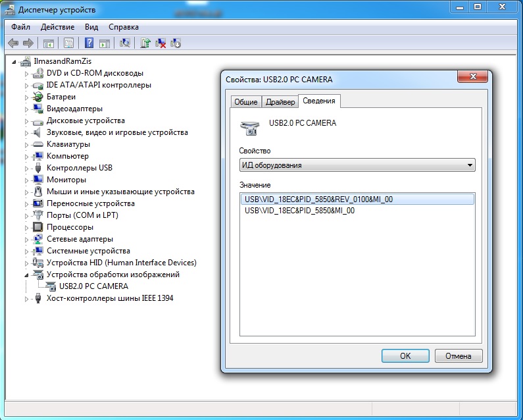
Task: Click the blue Help toolbar icon
Action: [x=89, y=43]
